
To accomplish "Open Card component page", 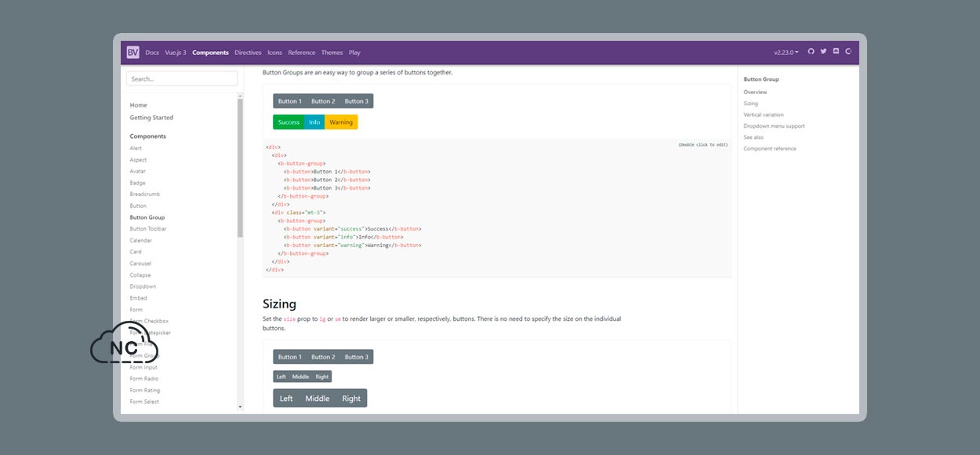I will point(136,252).
